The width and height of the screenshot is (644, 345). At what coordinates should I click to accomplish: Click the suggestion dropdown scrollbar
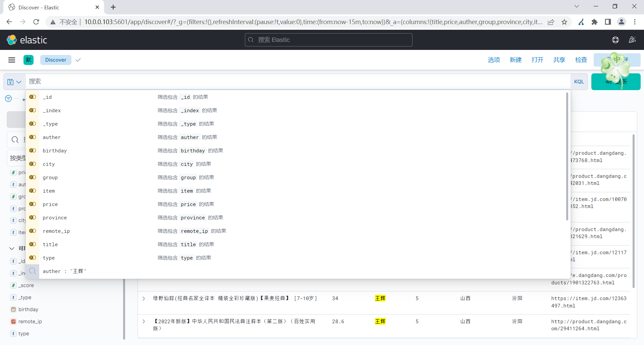pos(567,156)
